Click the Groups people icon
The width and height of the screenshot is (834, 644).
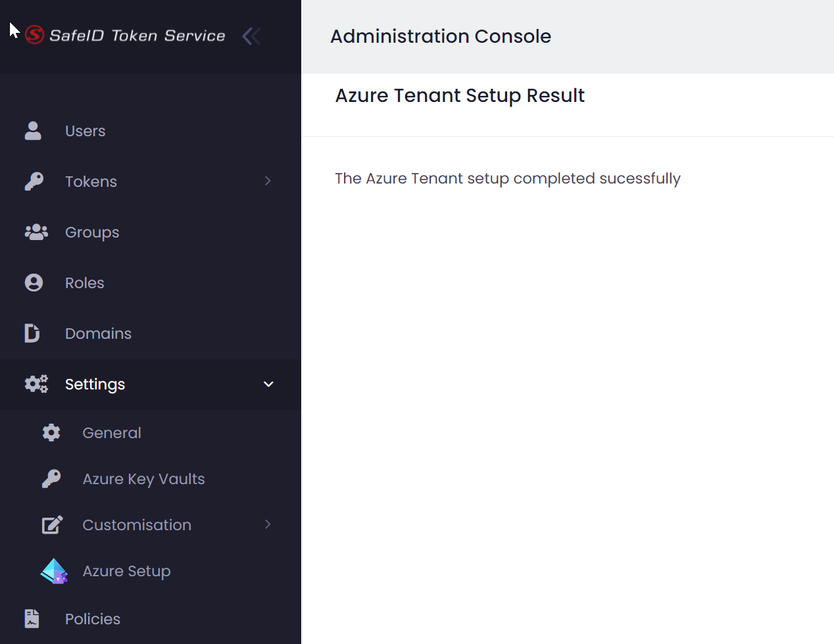point(36,232)
